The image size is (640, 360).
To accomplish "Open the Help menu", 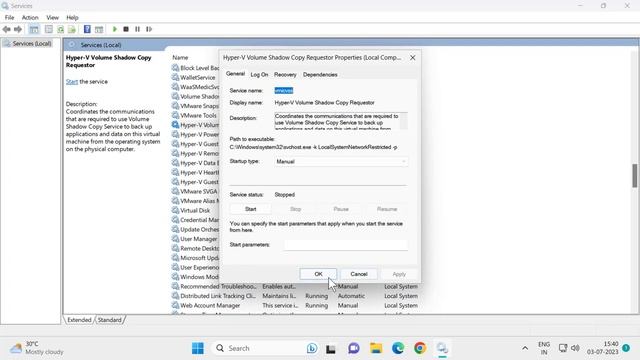I will click(72, 18).
